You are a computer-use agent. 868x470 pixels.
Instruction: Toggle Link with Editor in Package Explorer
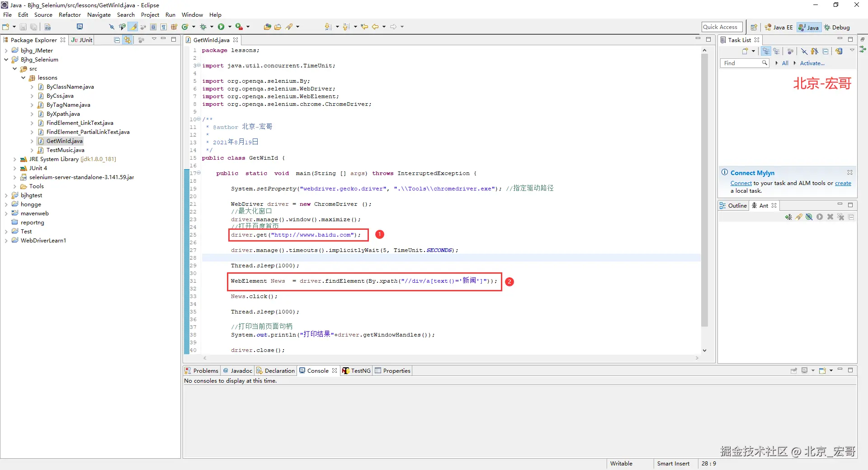[127, 40]
